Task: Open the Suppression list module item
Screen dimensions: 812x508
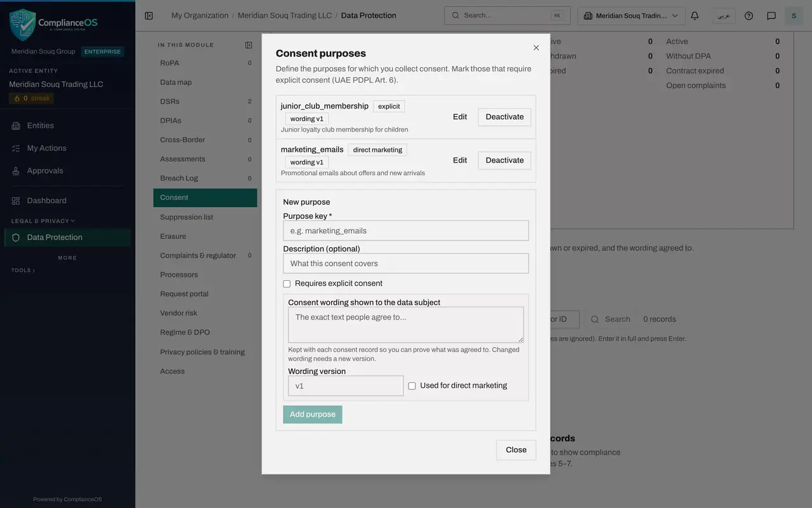Action: 205,217
